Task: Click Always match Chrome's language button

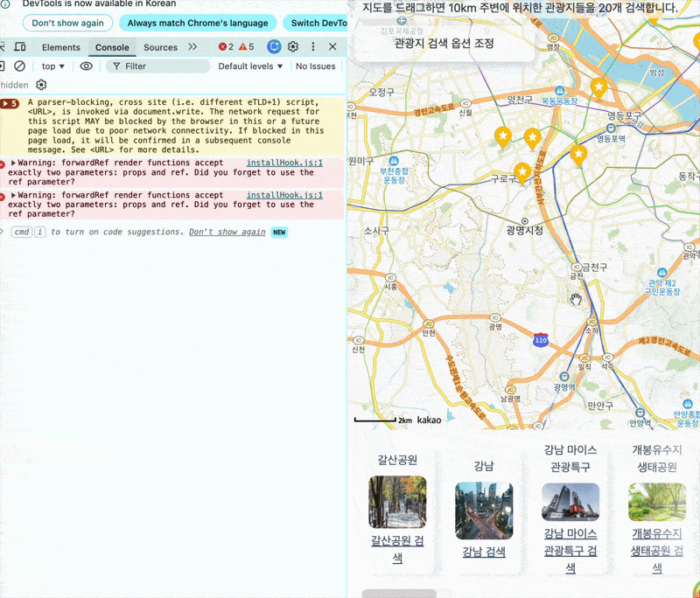Action: coord(197,23)
